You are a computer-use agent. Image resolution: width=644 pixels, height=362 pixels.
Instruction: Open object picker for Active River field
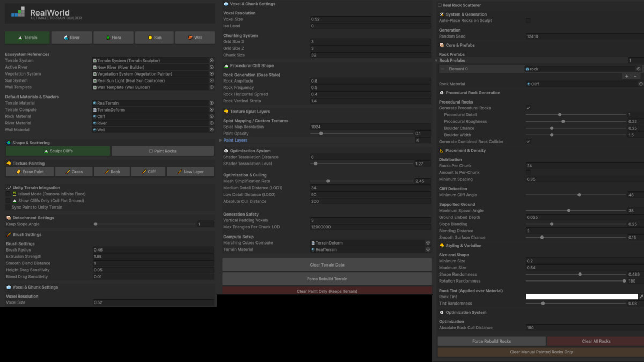click(x=211, y=68)
